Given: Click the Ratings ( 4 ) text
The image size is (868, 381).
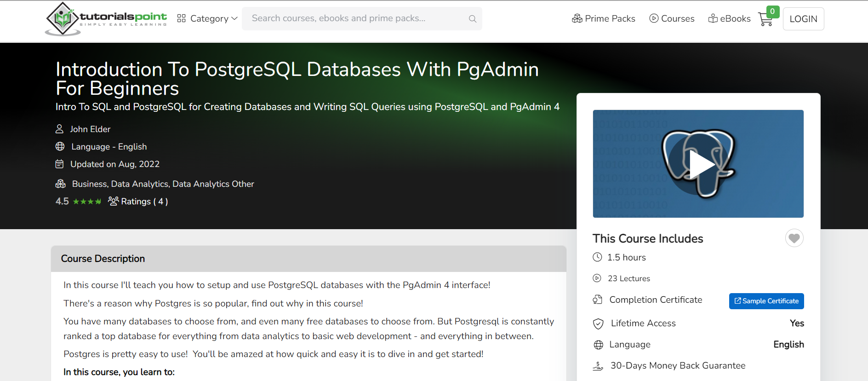Looking at the screenshot, I should (x=144, y=202).
